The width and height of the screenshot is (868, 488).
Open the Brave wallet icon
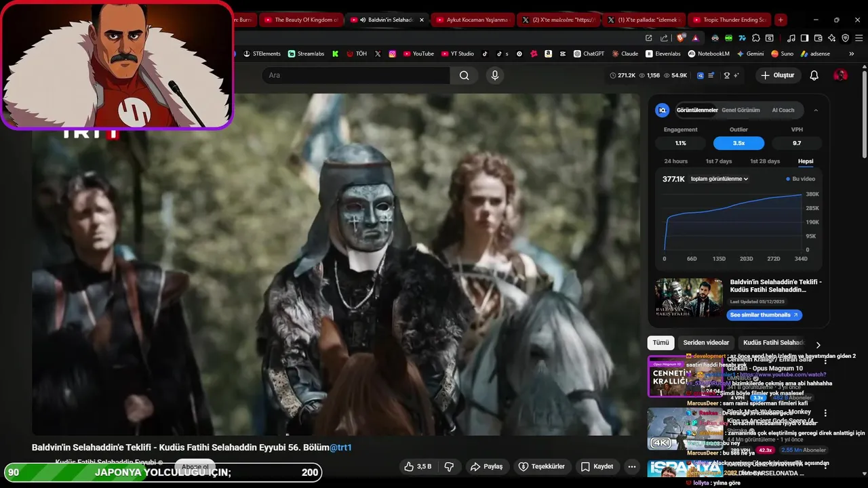click(818, 38)
